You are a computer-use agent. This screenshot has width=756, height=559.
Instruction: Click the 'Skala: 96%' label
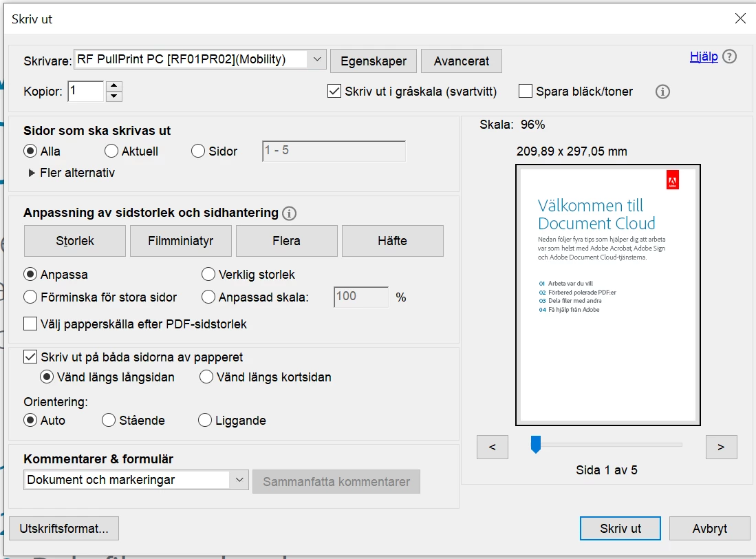(x=512, y=125)
